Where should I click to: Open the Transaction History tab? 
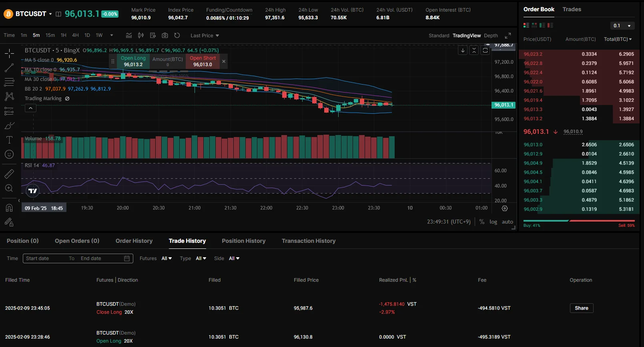click(x=309, y=241)
